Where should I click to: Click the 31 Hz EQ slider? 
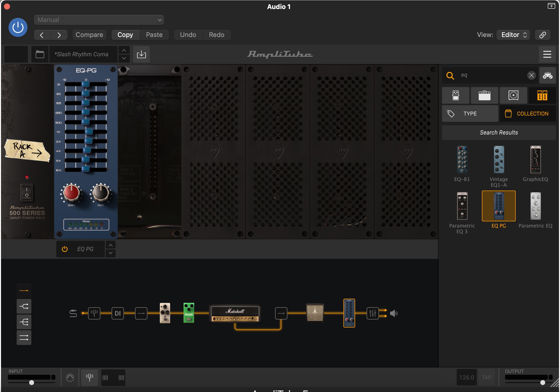coord(86,84)
